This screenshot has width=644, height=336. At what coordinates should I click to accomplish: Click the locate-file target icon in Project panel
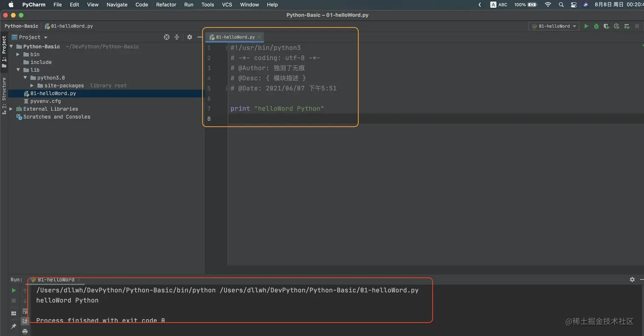(x=167, y=37)
